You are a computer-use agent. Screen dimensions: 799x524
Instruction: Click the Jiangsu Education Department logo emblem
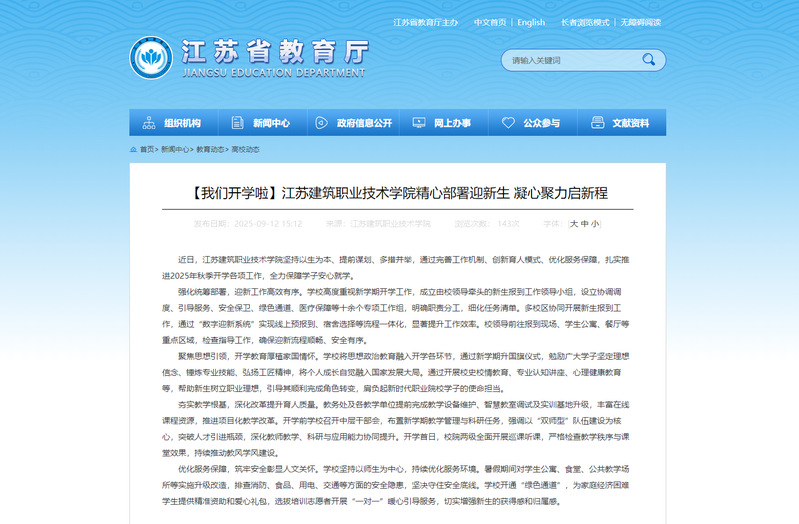point(151,58)
